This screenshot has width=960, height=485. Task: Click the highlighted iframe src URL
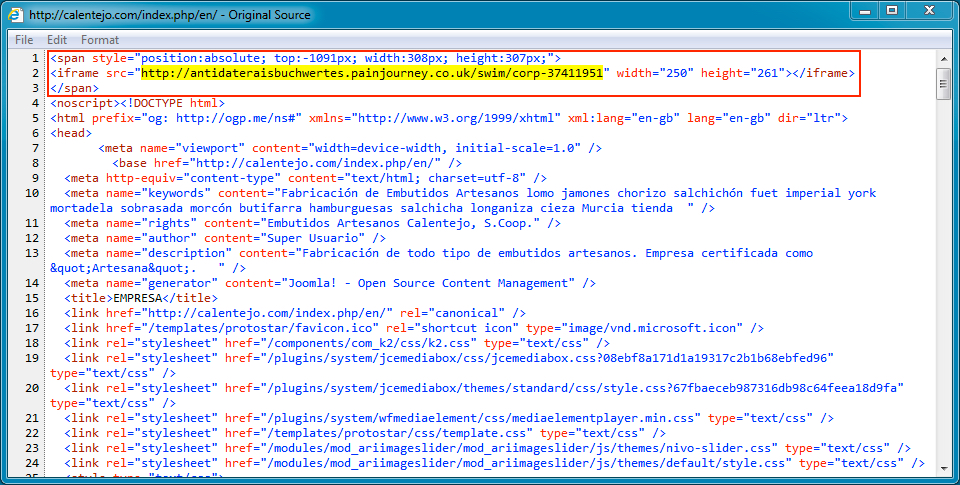[x=372, y=73]
